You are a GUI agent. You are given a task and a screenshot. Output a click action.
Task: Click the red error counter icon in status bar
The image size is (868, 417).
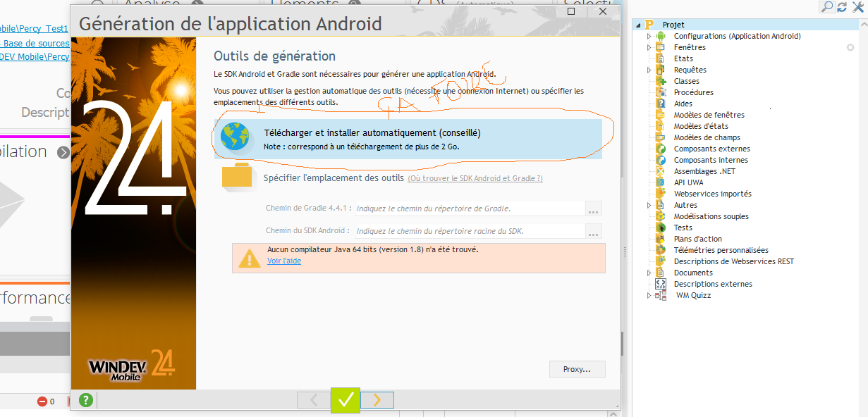pos(42,402)
